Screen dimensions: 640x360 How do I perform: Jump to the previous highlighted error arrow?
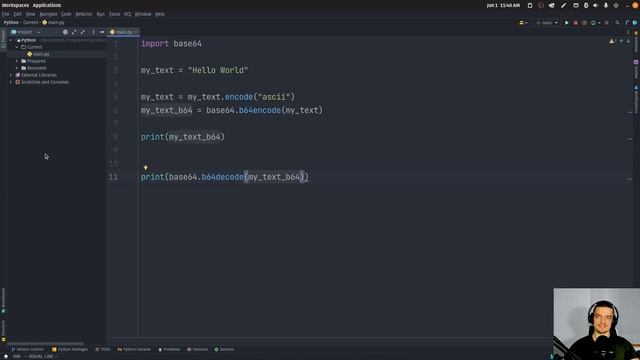(621, 41)
